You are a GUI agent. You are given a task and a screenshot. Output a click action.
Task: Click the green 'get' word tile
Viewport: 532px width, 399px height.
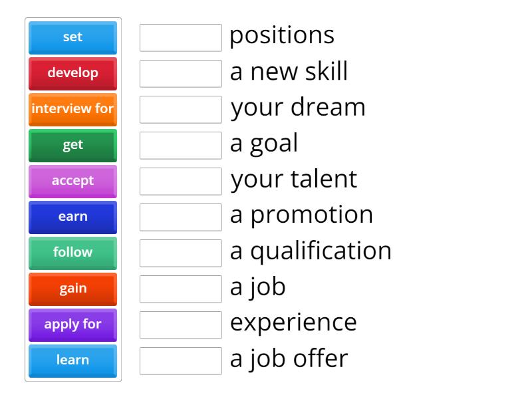click(72, 145)
